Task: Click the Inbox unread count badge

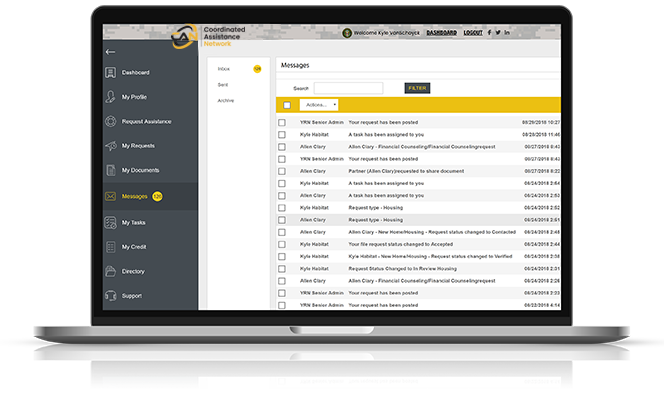Action: pyautogui.click(x=257, y=69)
